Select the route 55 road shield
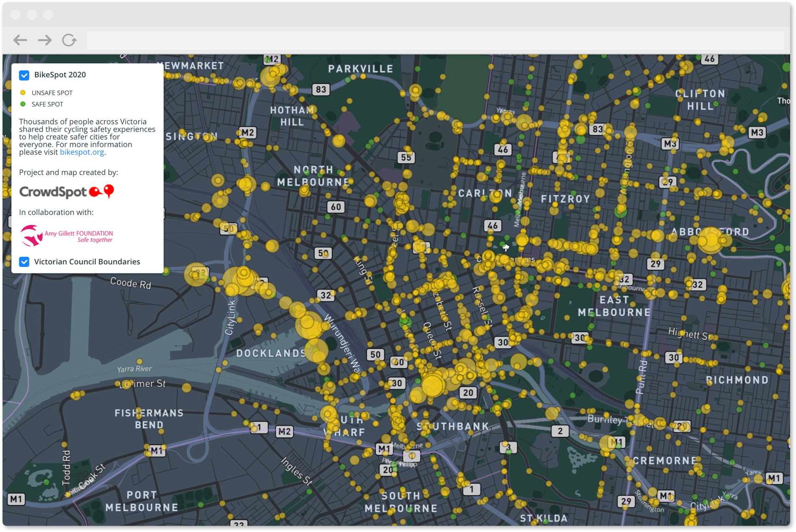Screen dimensions: 796x532 click(406, 158)
